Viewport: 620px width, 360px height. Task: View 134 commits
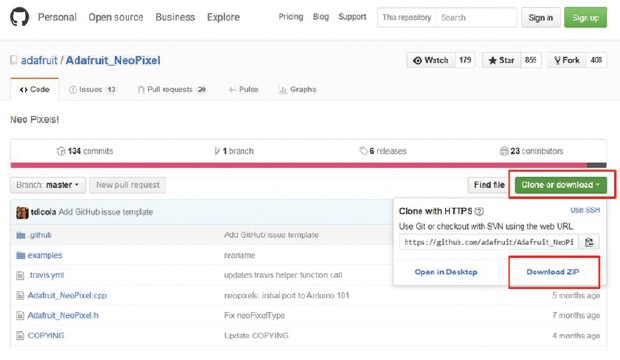(85, 151)
